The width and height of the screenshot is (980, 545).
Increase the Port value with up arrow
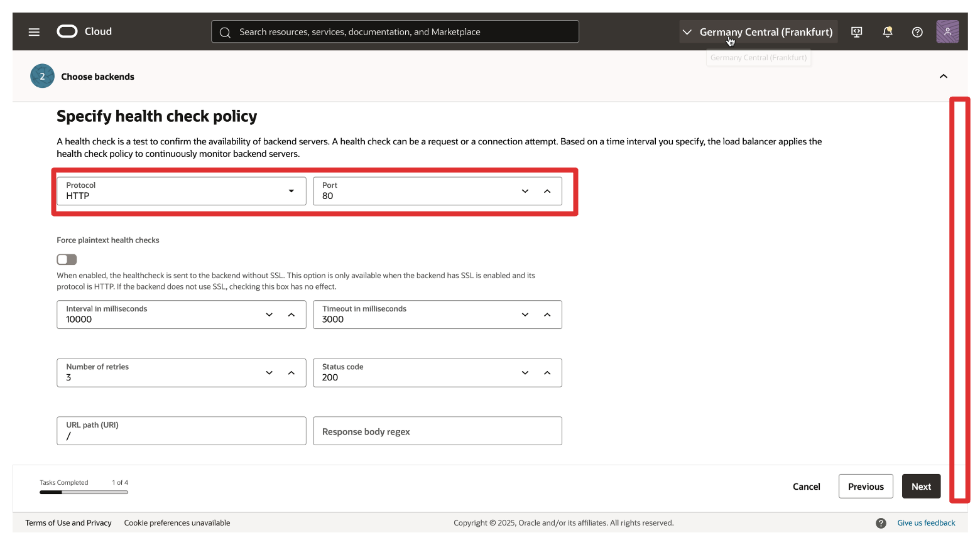(547, 191)
